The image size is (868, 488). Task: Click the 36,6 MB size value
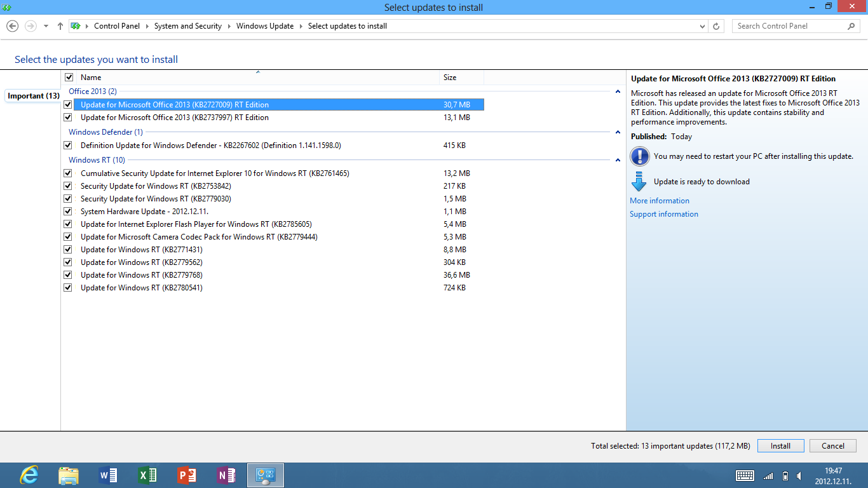tap(457, 275)
